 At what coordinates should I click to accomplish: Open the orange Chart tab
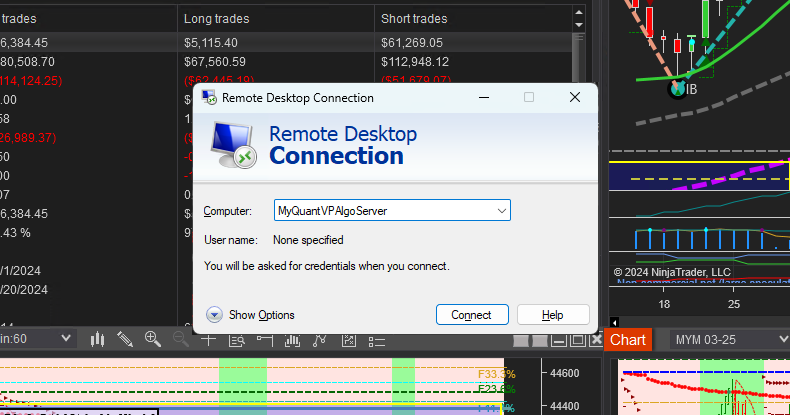628,340
